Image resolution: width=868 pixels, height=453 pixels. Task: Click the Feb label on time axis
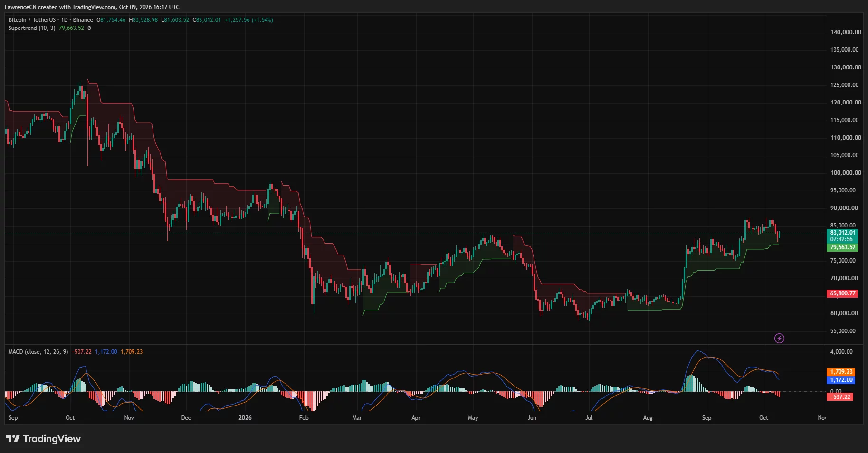pos(304,418)
